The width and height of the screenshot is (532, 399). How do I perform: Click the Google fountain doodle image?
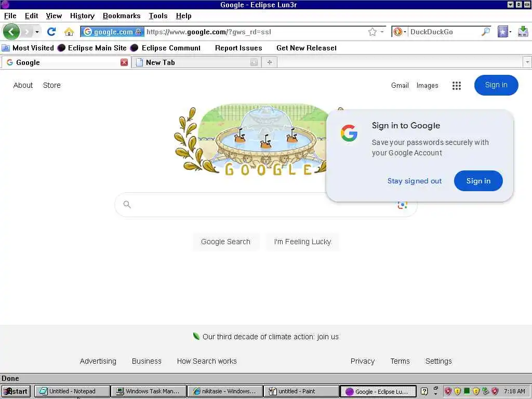coord(251,140)
